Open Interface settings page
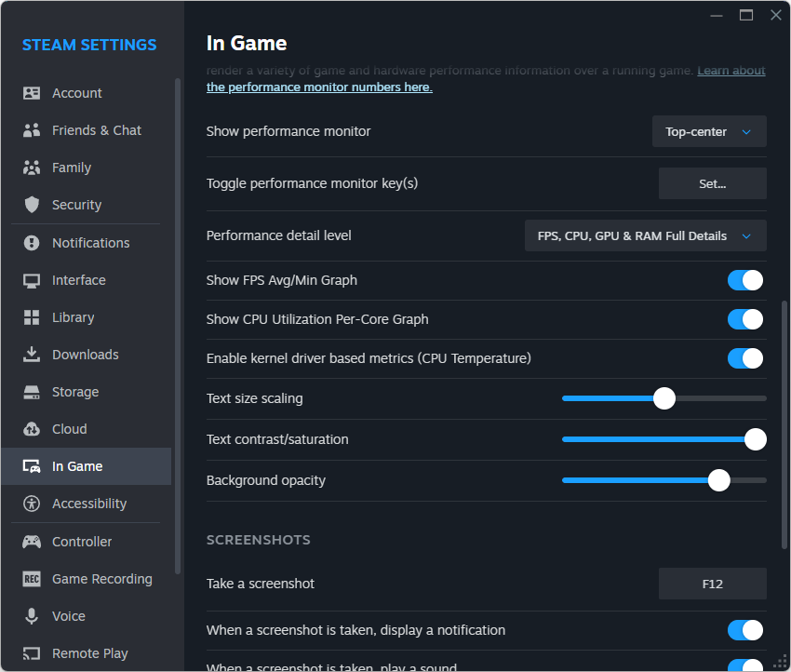 tap(87, 280)
